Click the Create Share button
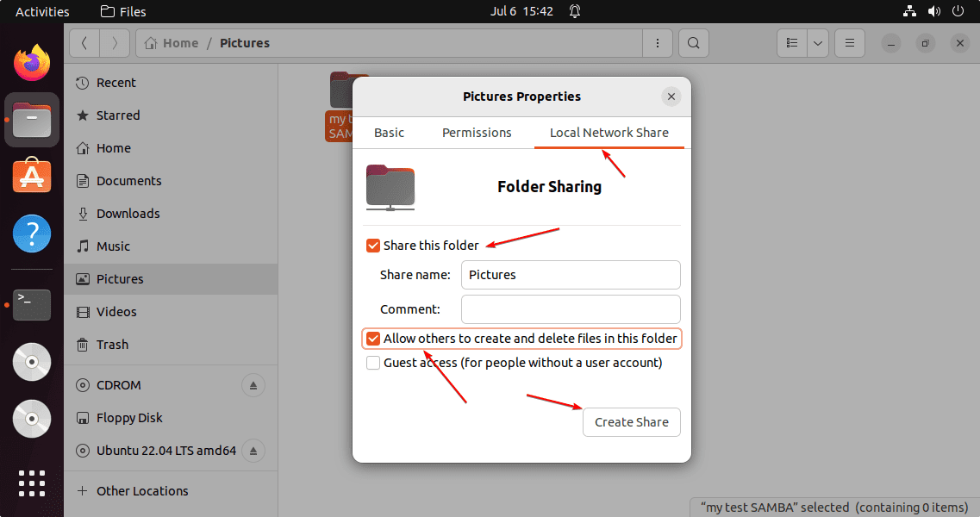This screenshot has width=980, height=517. pos(632,422)
